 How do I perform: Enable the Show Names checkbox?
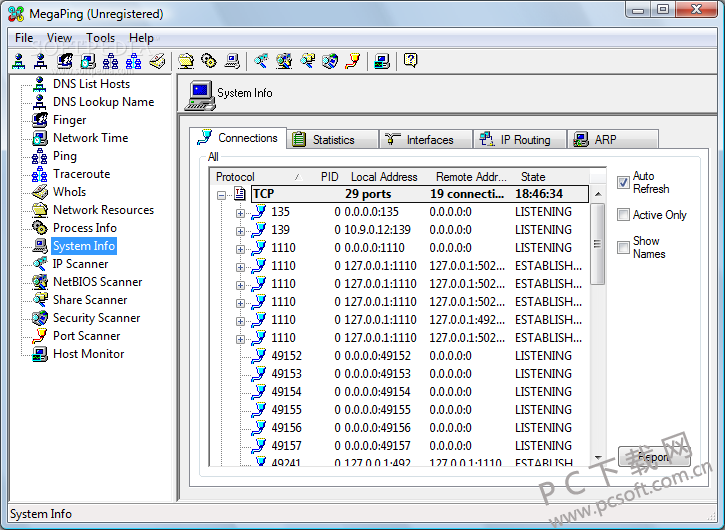click(623, 247)
